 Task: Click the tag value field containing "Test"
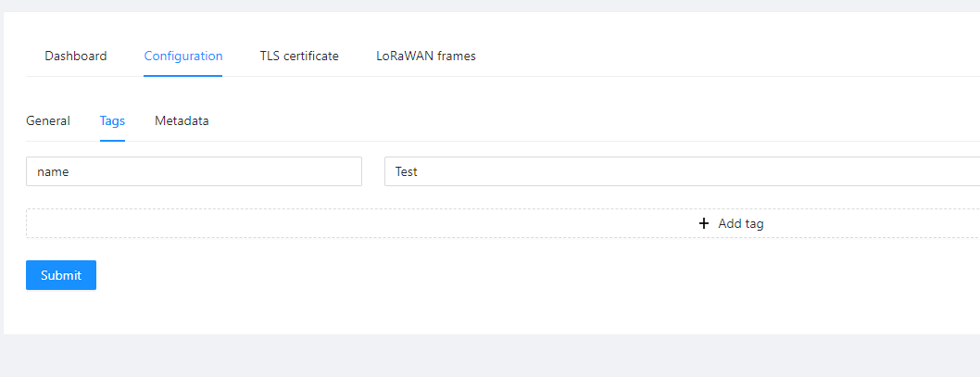pos(682,171)
